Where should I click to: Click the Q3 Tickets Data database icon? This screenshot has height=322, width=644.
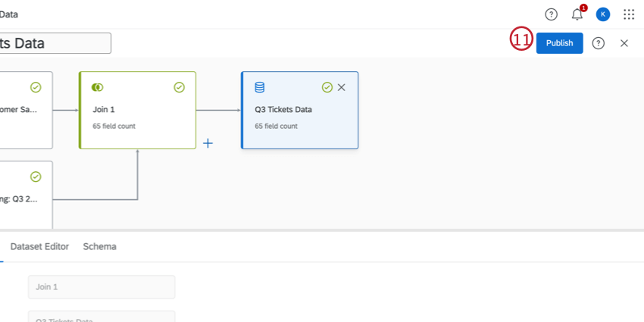[259, 87]
